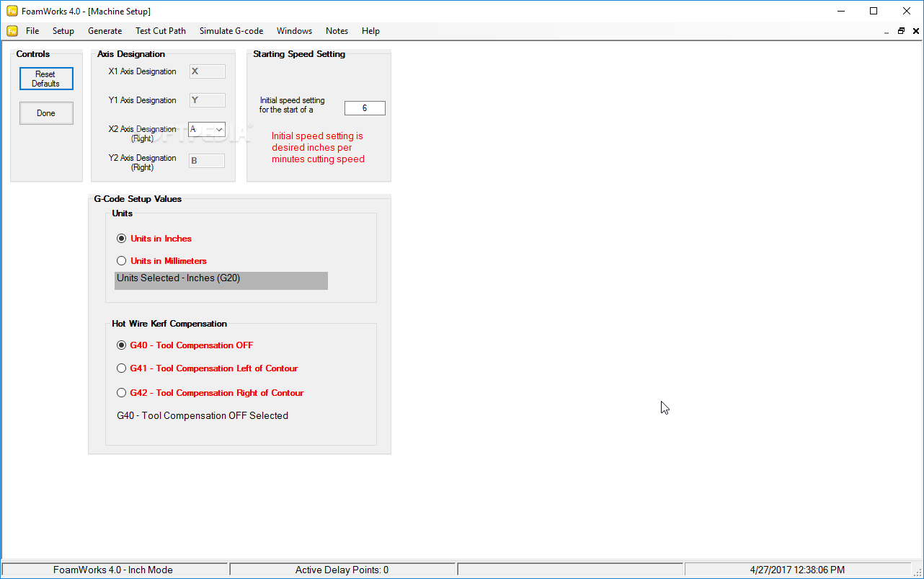This screenshot has width=924, height=579.
Task: Click the FoamWorks icon in the menu bar
Action: click(x=12, y=31)
